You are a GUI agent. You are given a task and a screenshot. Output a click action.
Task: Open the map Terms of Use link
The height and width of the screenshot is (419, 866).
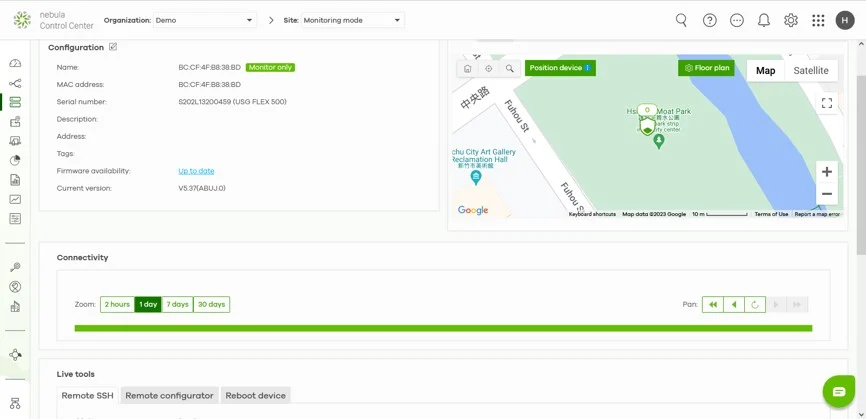point(771,214)
